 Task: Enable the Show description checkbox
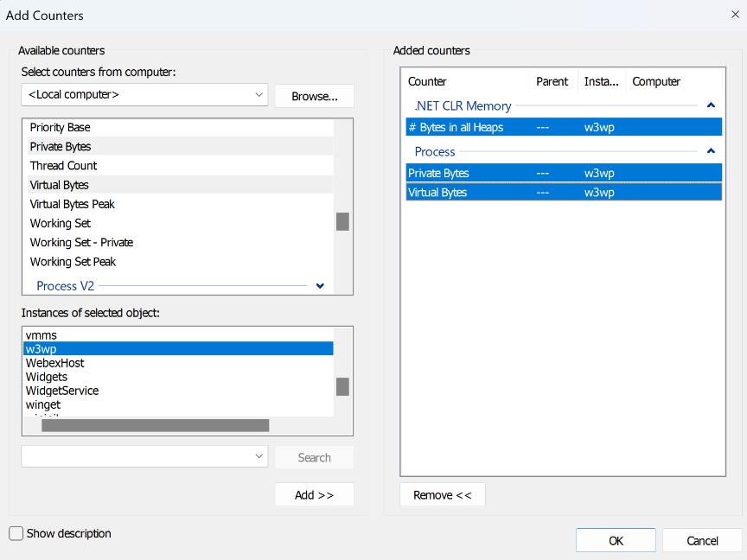point(15,533)
